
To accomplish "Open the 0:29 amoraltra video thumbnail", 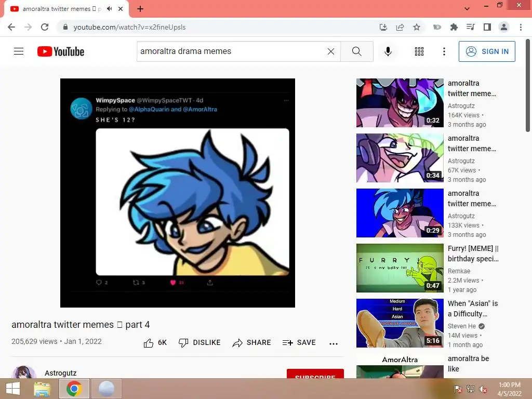I will (400, 212).
